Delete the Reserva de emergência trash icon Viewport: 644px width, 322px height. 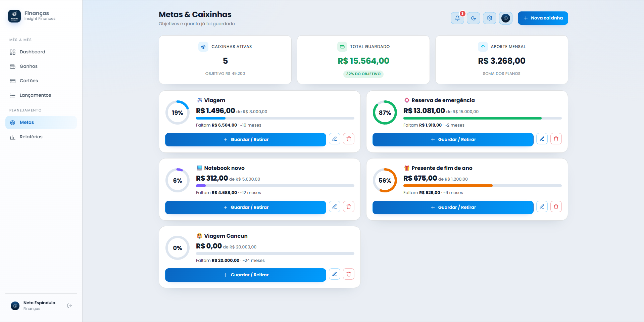[x=556, y=139]
